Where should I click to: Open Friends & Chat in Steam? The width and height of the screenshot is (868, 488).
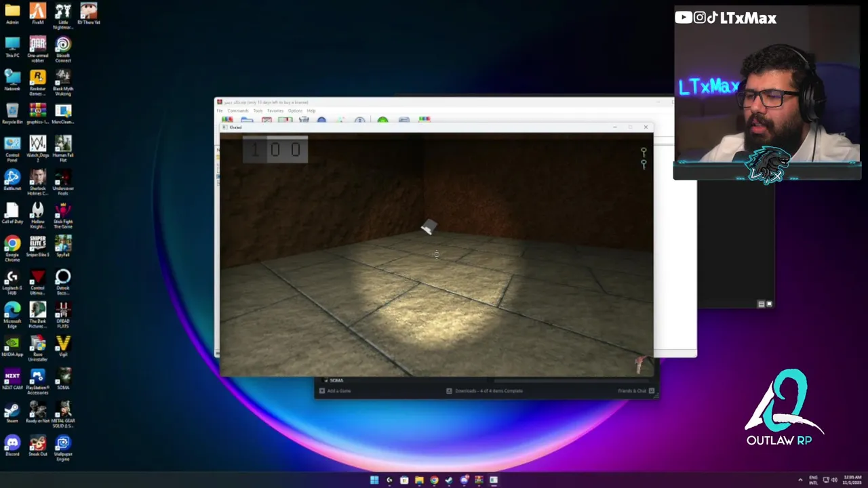[635, 391]
